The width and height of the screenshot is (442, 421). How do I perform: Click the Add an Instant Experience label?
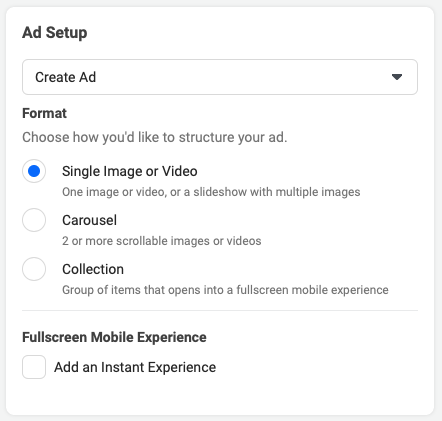(x=135, y=367)
